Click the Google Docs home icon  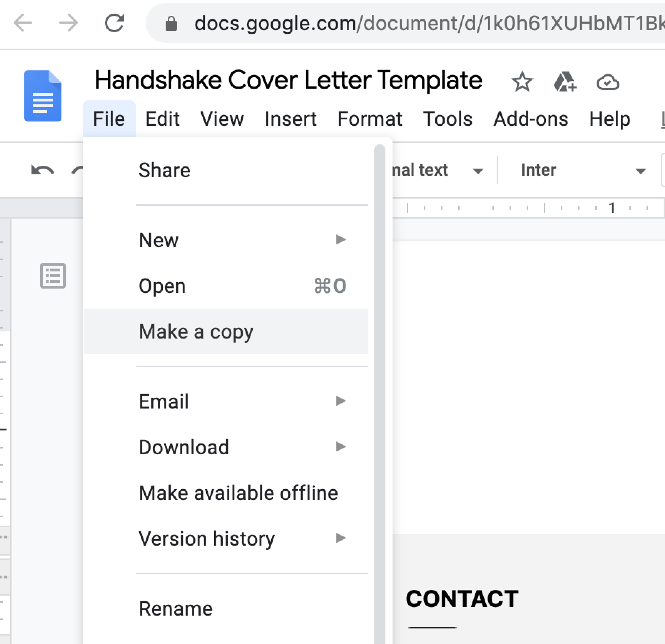pyautogui.click(x=43, y=96)
